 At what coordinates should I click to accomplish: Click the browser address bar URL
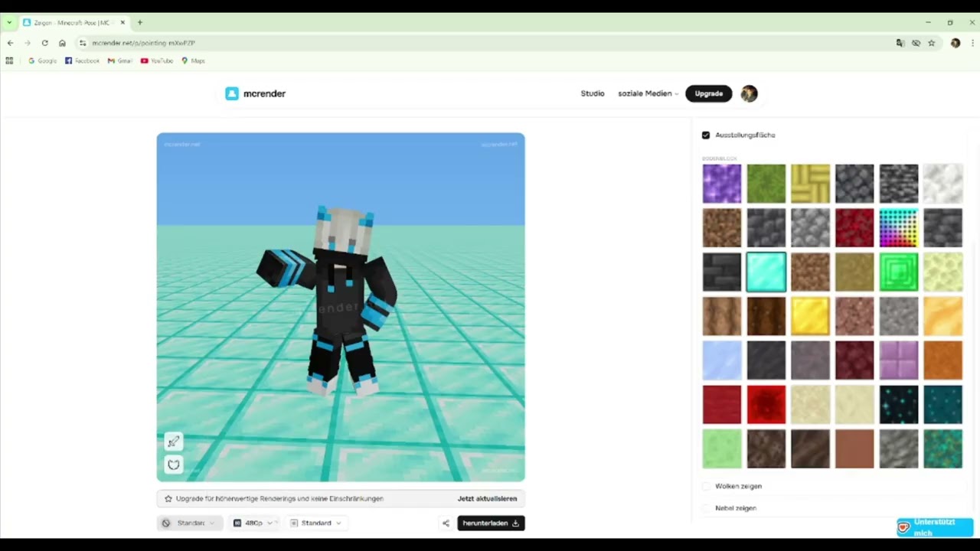[x=144, y=43]
